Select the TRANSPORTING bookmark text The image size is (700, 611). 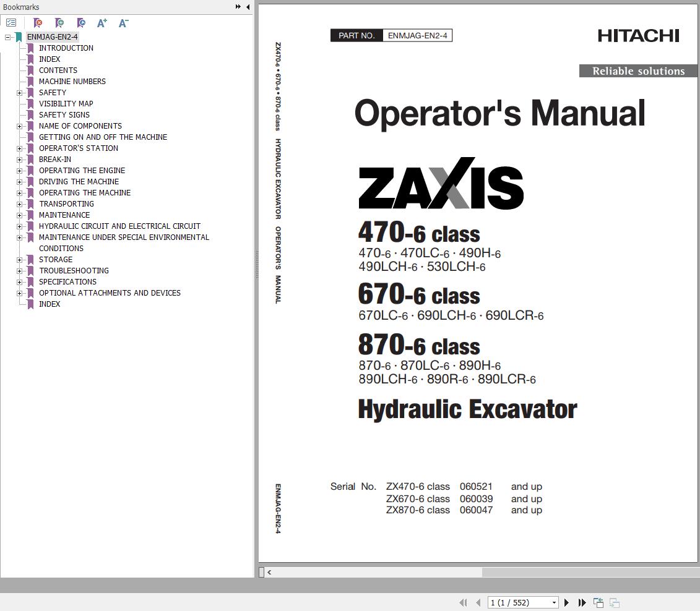click(66, 204)
